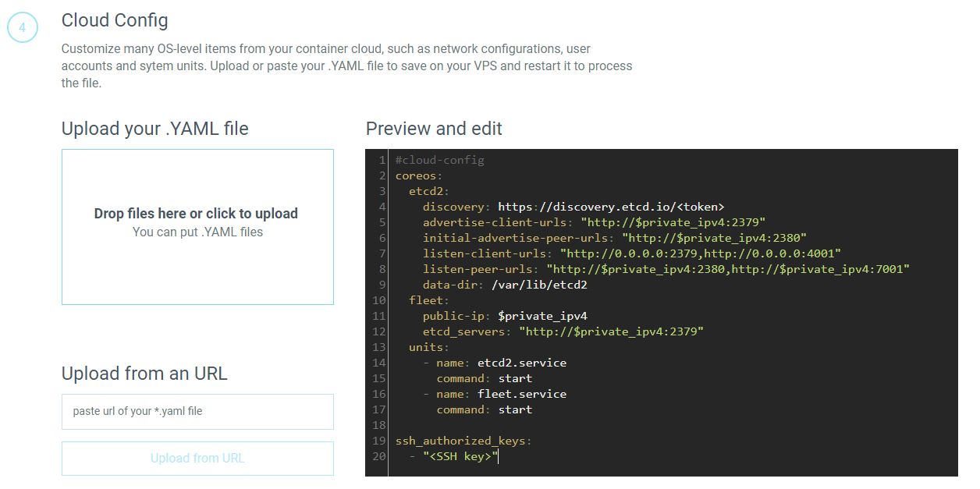Click line number 1 in the gutter
Viewport: 980px width, 489px height.
click(x=382, y=160)
